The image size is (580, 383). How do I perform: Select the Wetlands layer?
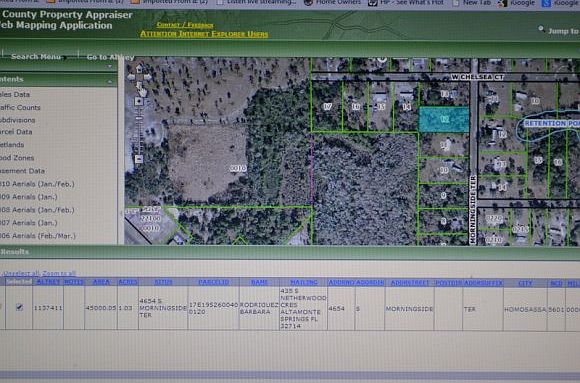click(x=12, y=145)
